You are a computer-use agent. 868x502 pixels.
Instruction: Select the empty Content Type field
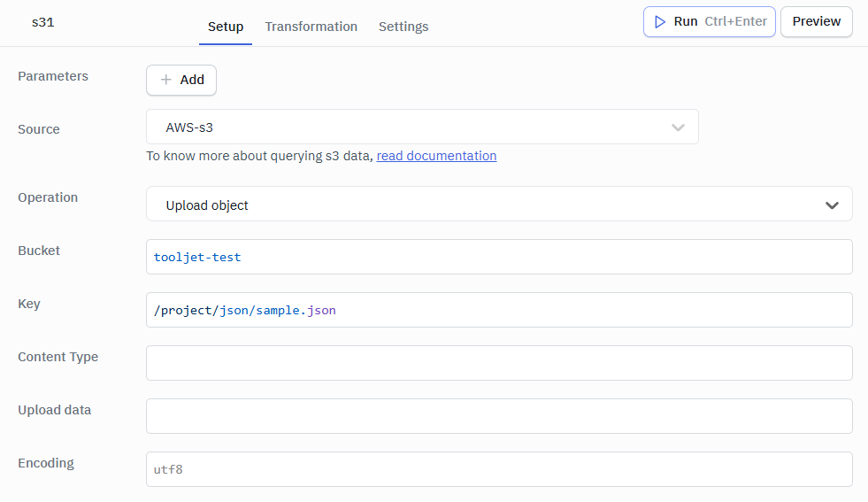499,363
